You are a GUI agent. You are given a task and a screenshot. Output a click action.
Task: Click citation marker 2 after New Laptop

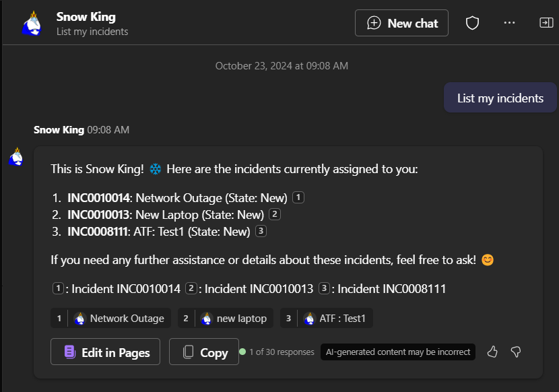pyautogui.click(x=275, y=214)
